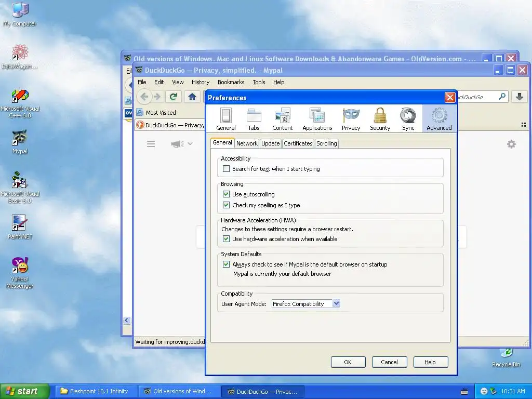Viewport: 532px width, 399px height.
Task: Click the Help button in Preferences
Action: tap(431, 362)
